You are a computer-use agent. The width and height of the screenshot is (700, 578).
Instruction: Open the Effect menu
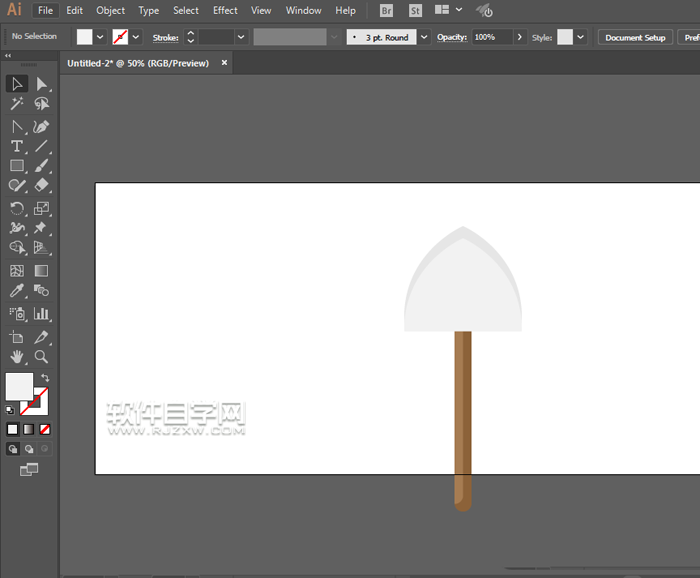tap(225, 11)
